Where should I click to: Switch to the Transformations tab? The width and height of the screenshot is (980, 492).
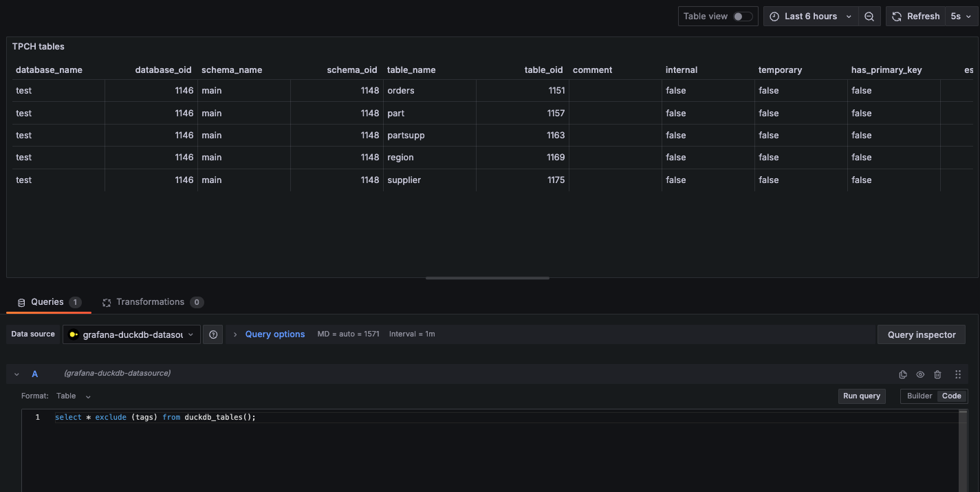point(153,302)
